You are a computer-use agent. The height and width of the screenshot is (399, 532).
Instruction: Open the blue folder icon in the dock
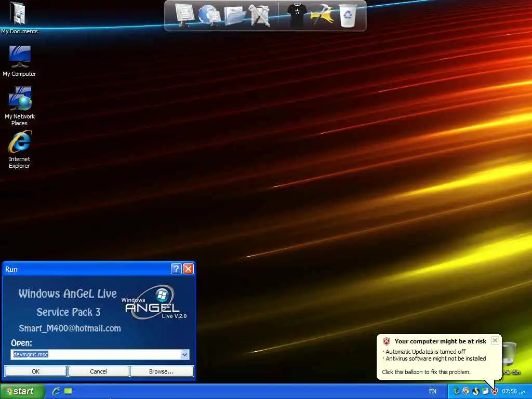235,16
